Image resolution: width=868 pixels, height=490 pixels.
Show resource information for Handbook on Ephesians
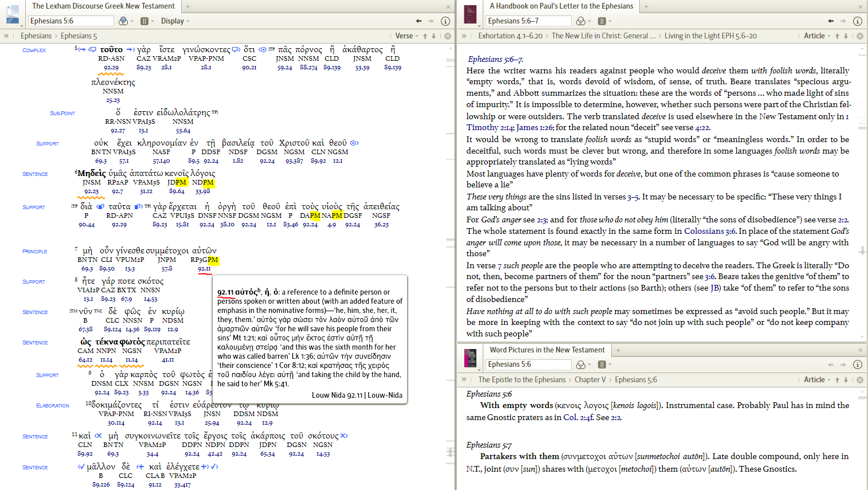[x=858, y=21]
